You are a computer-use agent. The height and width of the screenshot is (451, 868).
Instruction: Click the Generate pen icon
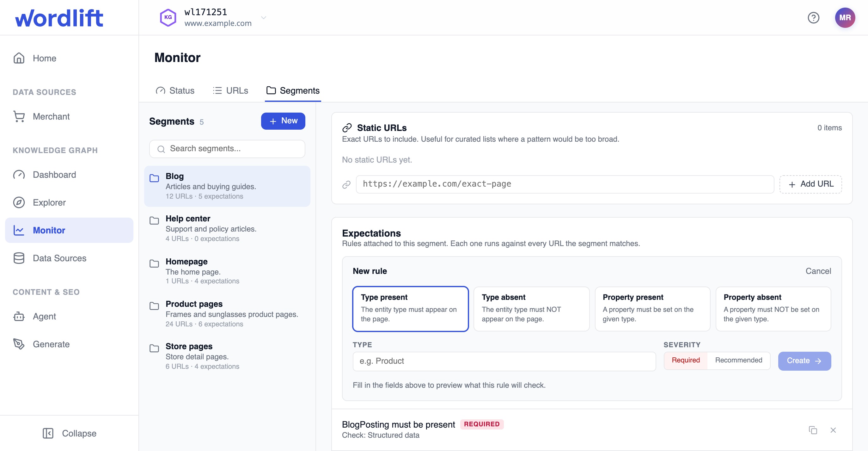coord(19,344)
